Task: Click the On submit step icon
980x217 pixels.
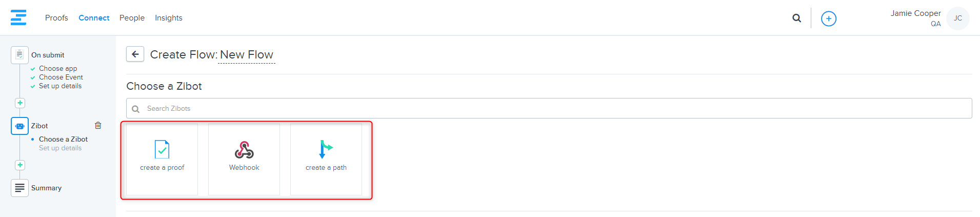Action: [x=19, y=55]
